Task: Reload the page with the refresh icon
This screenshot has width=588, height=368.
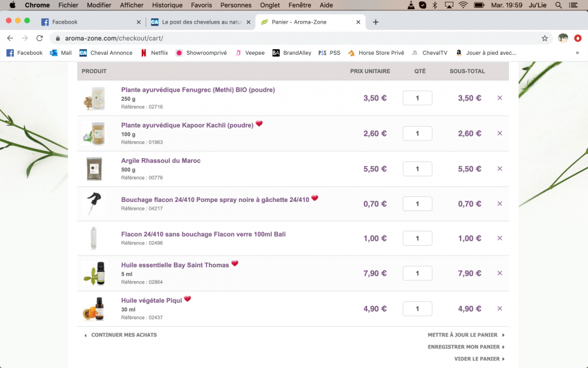Action: coord(40,38)
